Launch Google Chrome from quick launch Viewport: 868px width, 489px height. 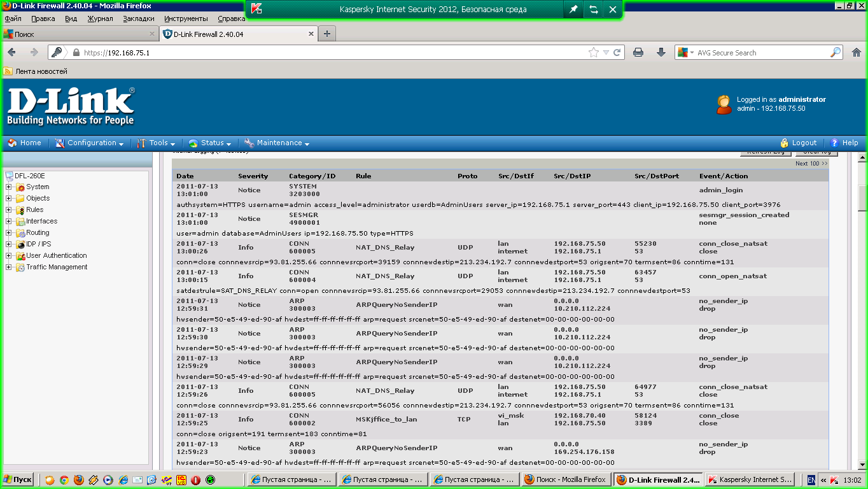64,480
